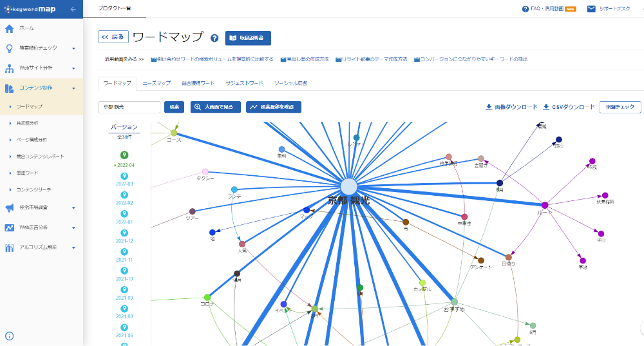Select the 2022-02 version pin

[124, 195]
